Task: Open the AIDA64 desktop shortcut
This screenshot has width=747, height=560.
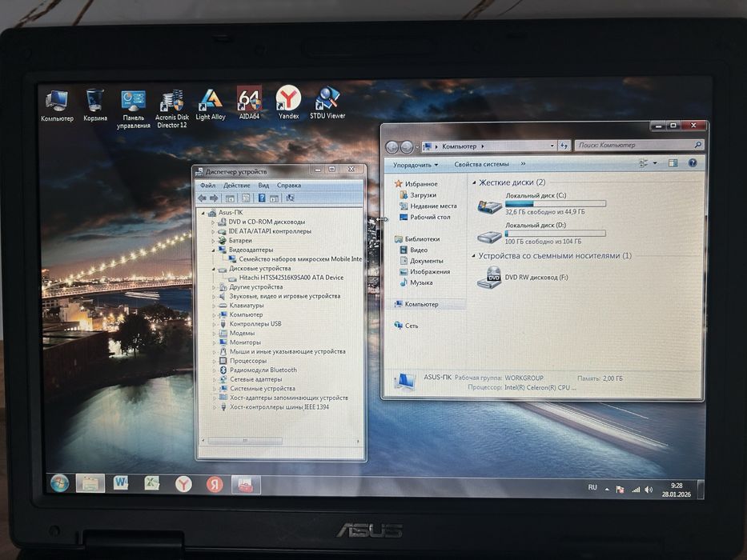Action: pos(249,102)
